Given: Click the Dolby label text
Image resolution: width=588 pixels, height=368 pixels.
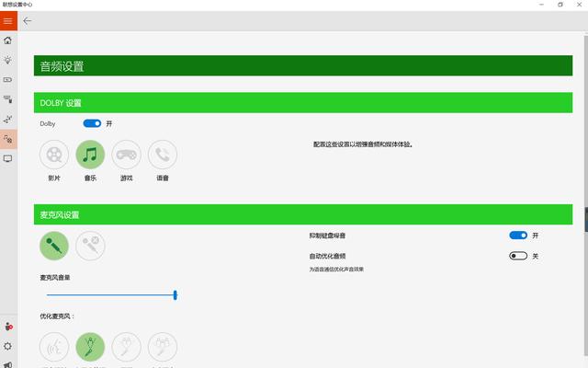Looking at the screenshot, I should pyautogui.click(x=48, y=123).
